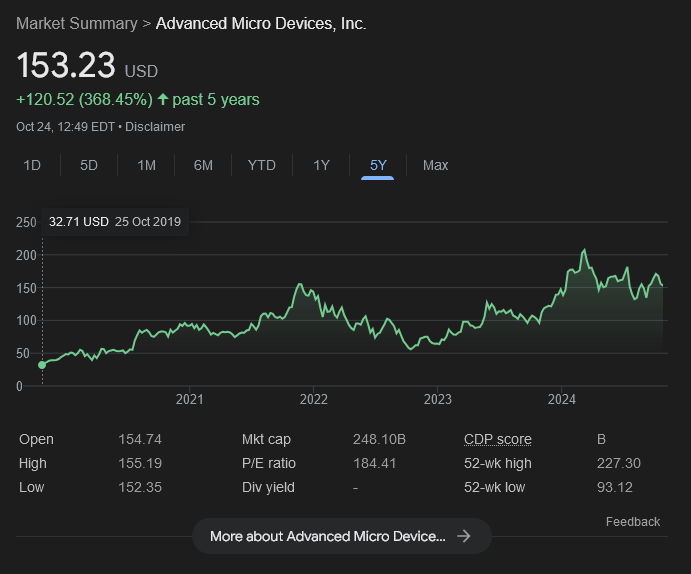Click the Mkt cap label
Image resolution: width=691 pixels, height=574 pixels.
coord(266,439)
